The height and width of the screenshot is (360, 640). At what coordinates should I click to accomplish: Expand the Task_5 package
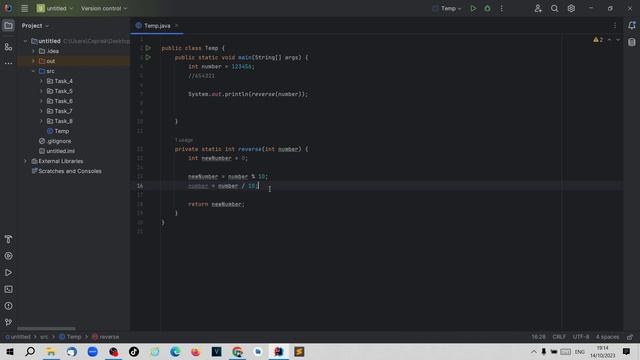[41, 91]
